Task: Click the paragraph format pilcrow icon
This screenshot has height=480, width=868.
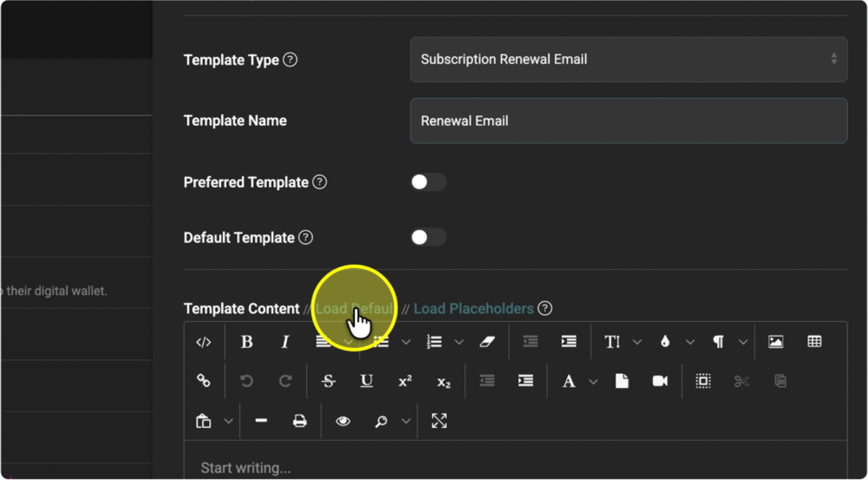Action: point(718,342)
